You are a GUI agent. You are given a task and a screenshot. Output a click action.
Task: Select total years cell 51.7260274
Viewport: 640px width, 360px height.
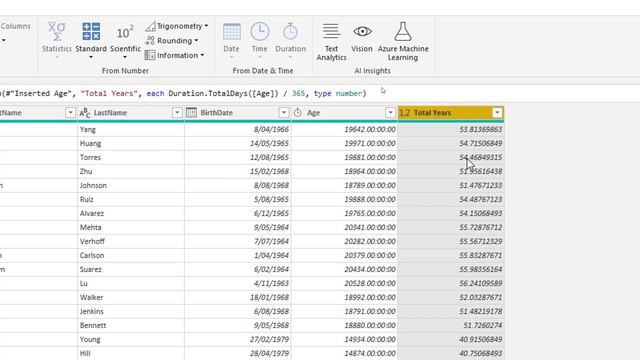451,325
